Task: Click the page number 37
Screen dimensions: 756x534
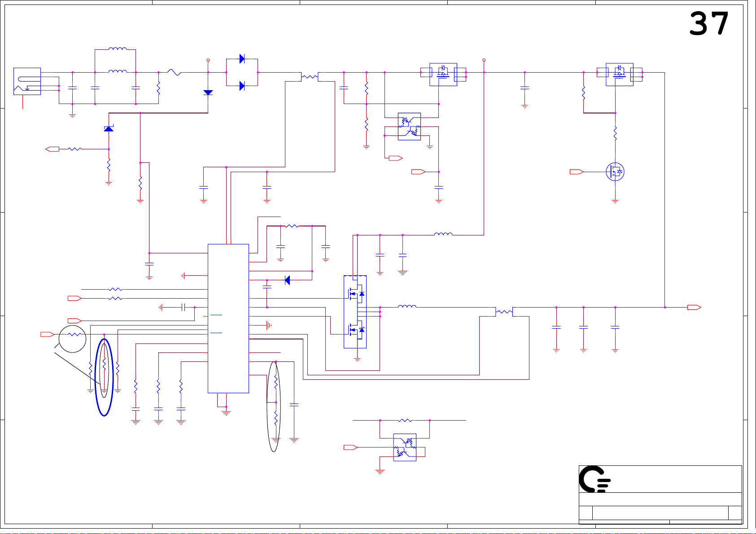Action: click(709, 24)
